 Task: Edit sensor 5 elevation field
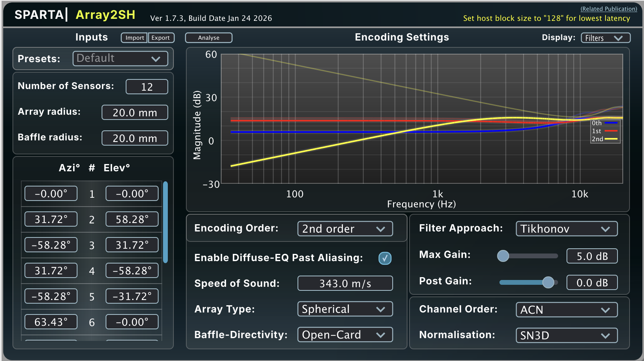pyautogui.click(x=132, y=296)
